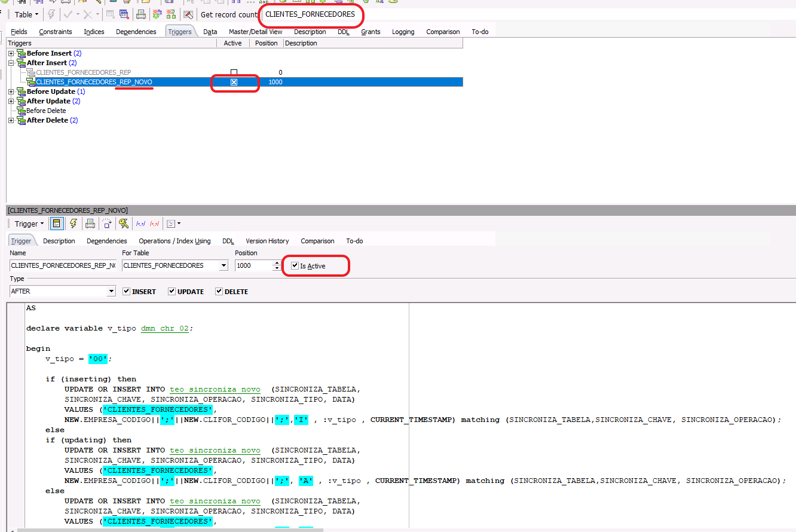796x532 pixels.
Task: Open the Version History tab
Action: coord(267,241)
